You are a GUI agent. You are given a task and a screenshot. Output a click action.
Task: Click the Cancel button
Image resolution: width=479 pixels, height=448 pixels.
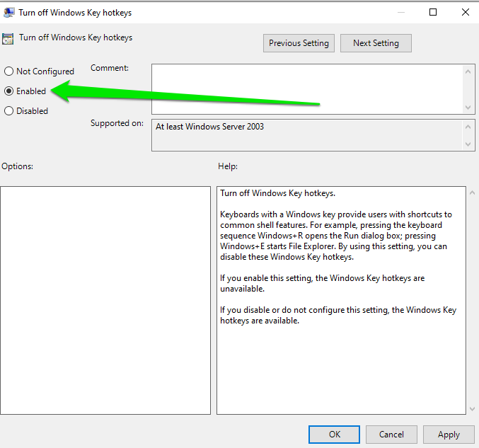391,435
